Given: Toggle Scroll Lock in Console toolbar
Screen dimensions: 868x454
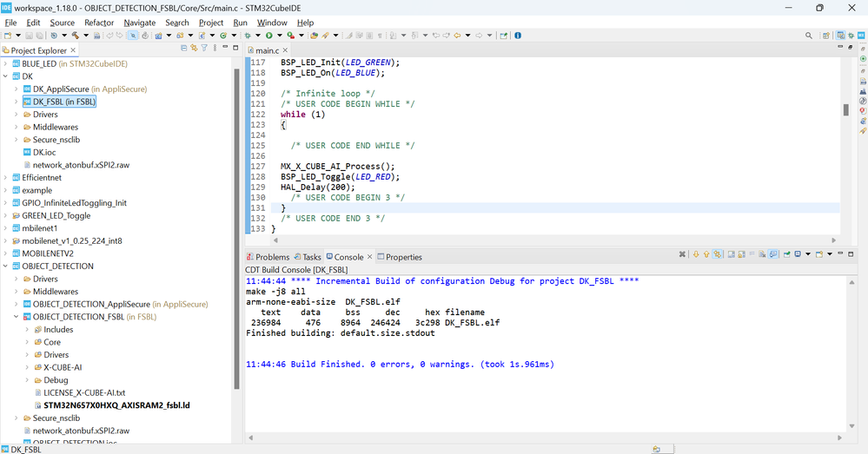Looking at the screenshot, I should coord(742,254).
